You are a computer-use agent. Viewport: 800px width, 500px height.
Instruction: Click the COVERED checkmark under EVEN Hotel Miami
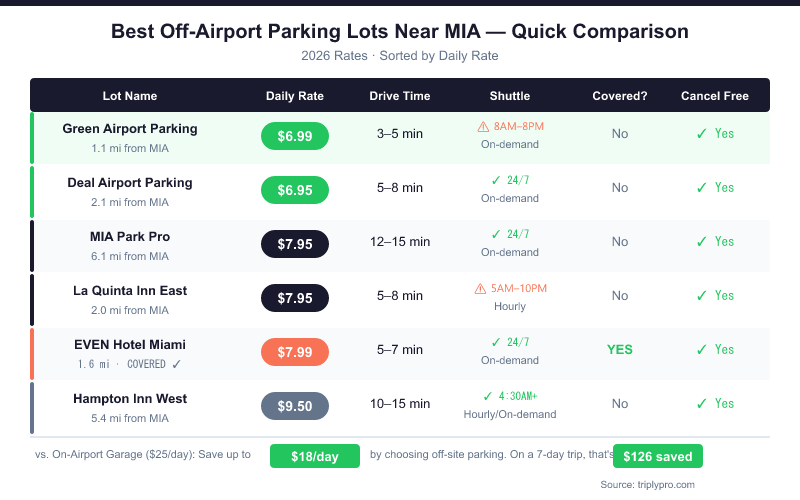(x=177, y=364)
